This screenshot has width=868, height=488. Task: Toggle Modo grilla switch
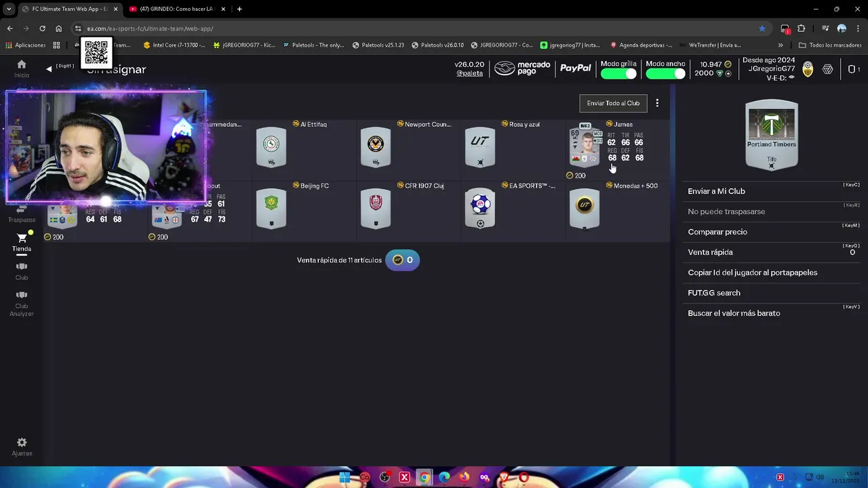618,74
